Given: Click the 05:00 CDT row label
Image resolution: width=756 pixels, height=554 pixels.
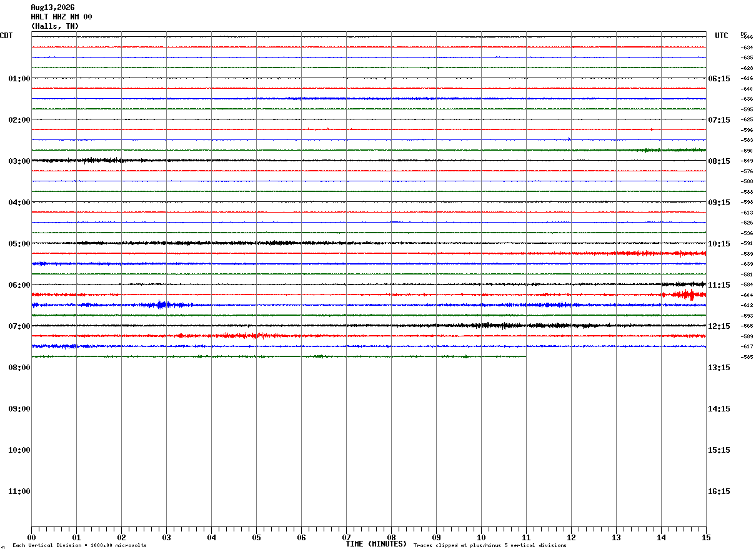Looking at the screenshot, I should pyautogui.click(x=19, y=244).
